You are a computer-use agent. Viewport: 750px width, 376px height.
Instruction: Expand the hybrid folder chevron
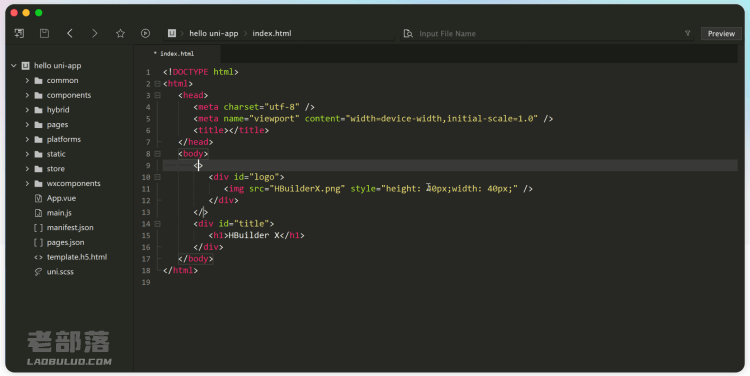pos(27,110)
